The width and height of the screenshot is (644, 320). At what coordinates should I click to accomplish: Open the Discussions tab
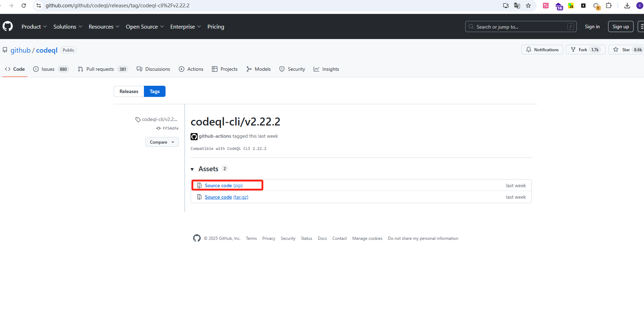[x=153, y=69]
